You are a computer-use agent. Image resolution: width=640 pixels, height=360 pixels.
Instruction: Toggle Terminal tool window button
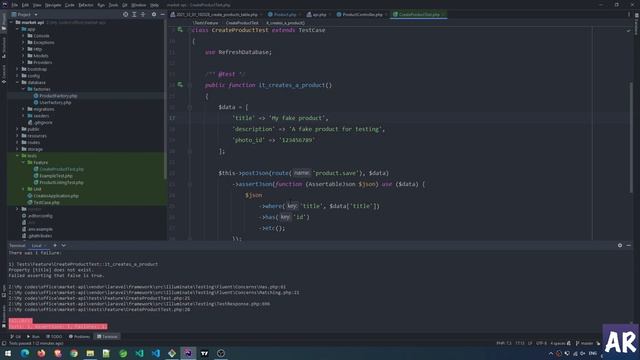107,336
